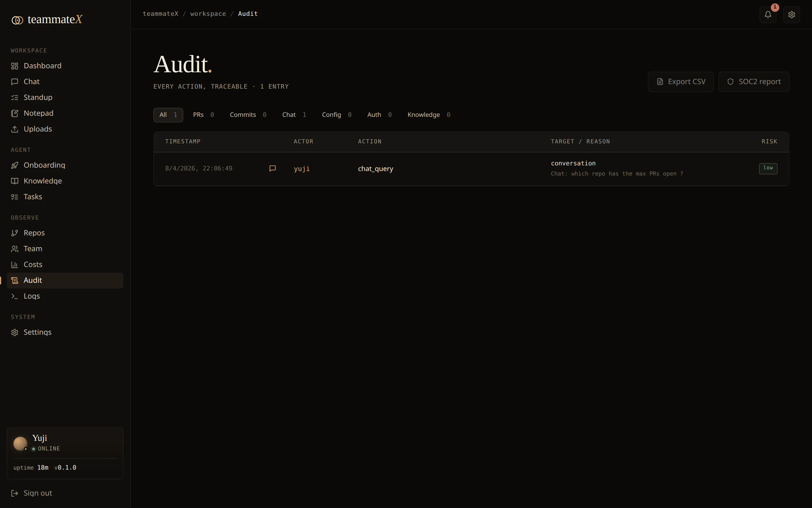This screenshot has height=508, width=812.
Task: Open the Dashboard page label
Action: point(43,66)
